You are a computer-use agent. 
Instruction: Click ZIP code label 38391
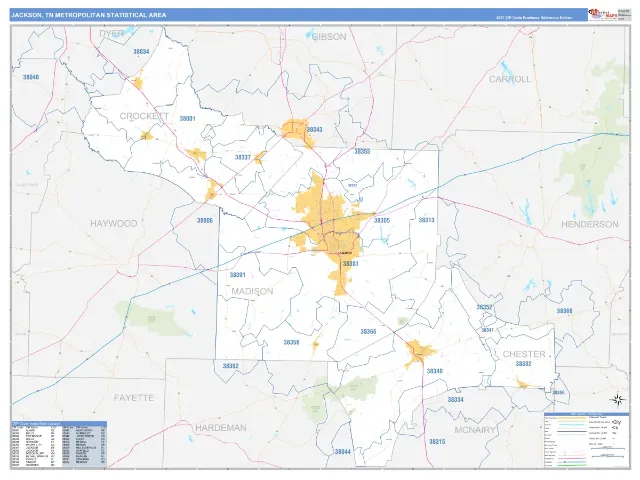coord(237,275)
